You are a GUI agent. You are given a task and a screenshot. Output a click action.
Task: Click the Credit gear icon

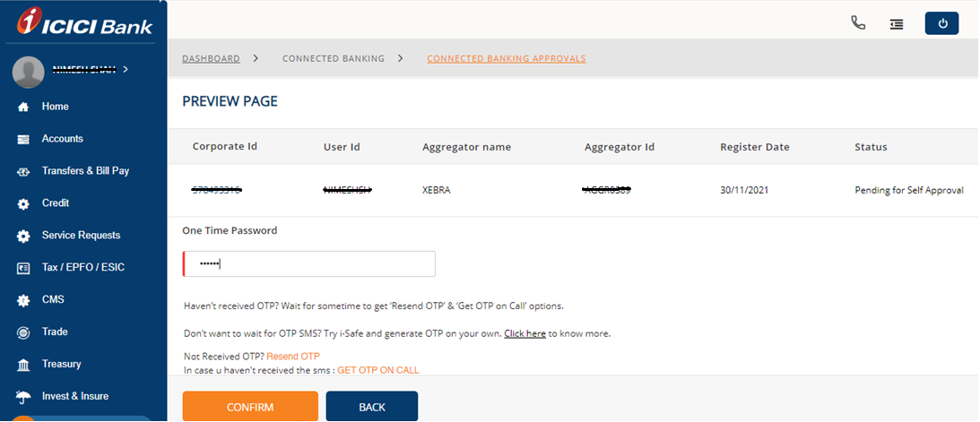24,203
